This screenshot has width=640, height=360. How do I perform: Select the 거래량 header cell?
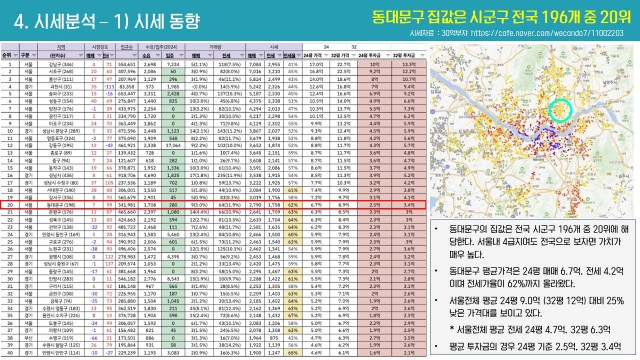click(x=215, y=47)
